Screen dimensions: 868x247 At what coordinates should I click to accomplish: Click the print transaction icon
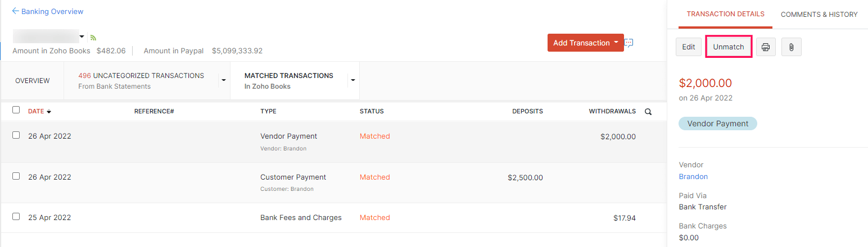pyautogui.click(x=765, y=47)
